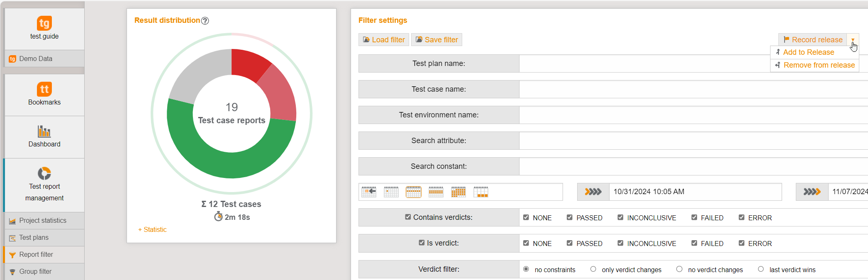Uncheck INCONCLUSIVE in Contains verdicts row
This screenshot has width=868, height=280.
[x=620, y=217]
